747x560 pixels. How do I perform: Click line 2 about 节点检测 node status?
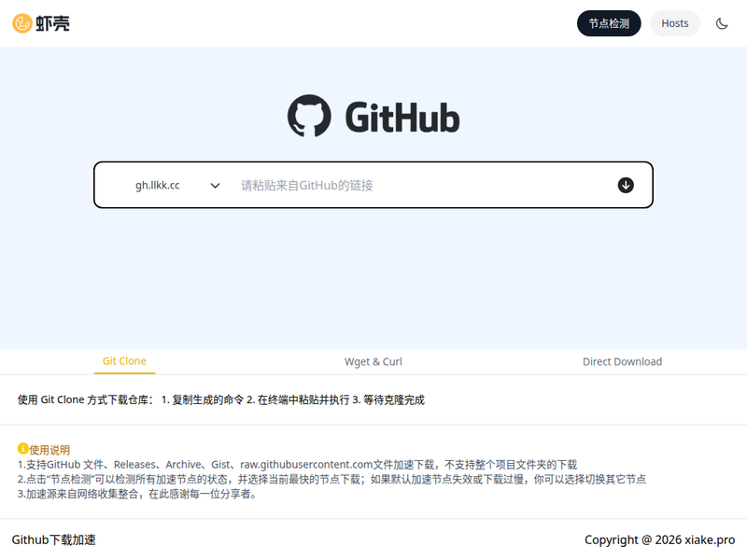pos(331,480)
